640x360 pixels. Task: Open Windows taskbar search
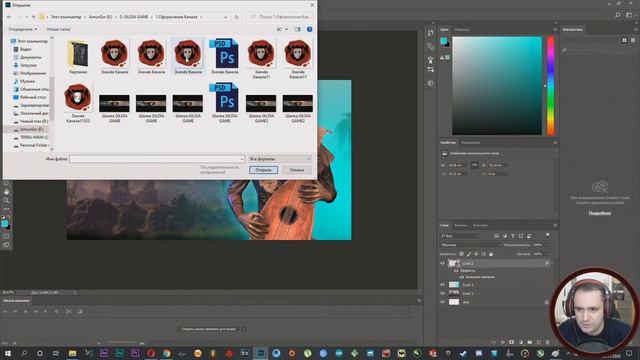tap(24, 353)
